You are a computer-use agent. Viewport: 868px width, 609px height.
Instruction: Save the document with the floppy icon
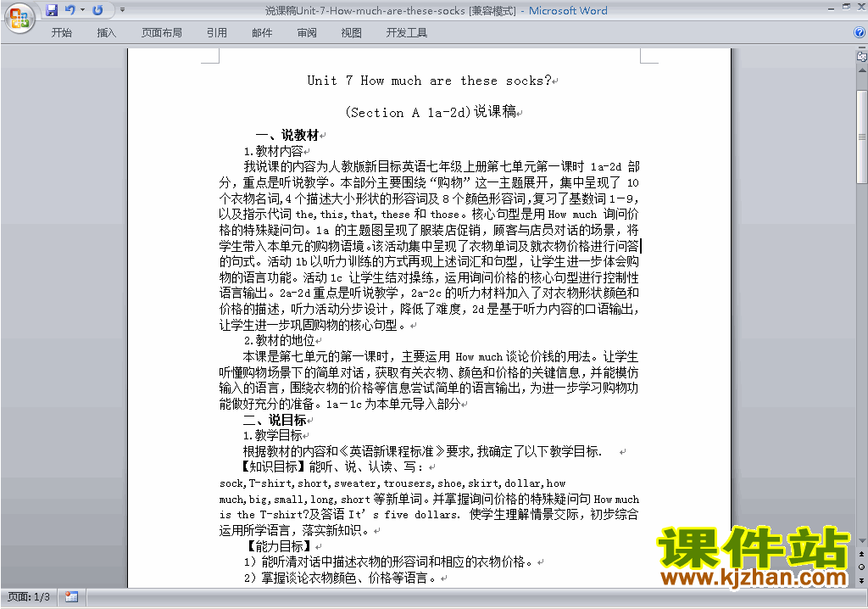(52, 10)
